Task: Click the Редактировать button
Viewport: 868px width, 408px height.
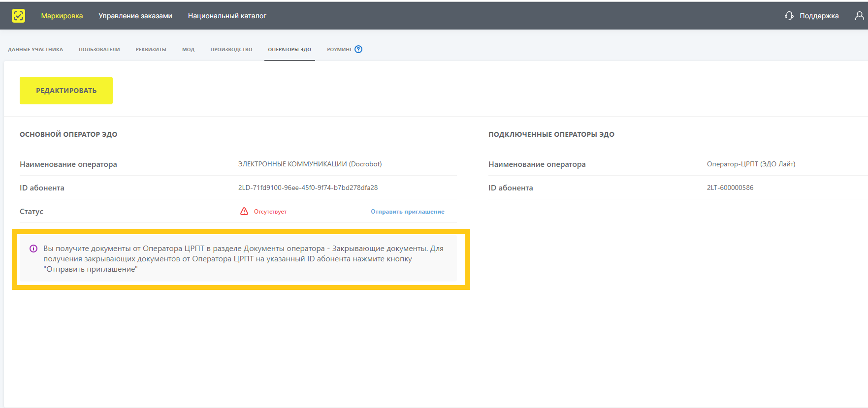Action: pos(66,91)
